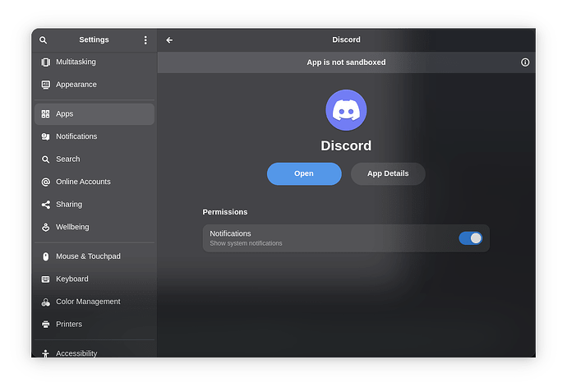
Task: Open the Settings three-dot menu
Action: [x=145, y=40]
